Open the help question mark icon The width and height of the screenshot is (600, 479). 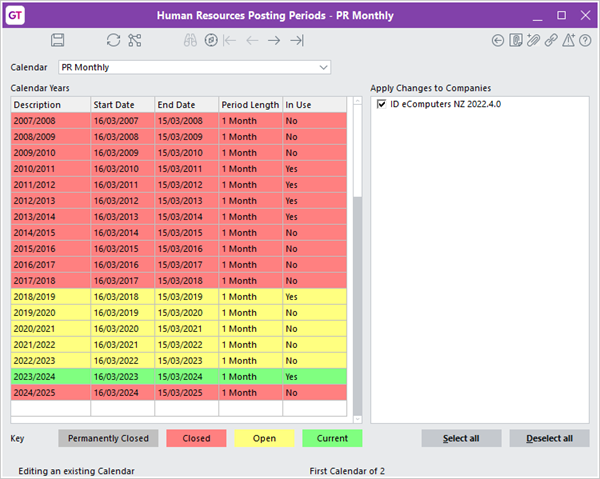586,40
